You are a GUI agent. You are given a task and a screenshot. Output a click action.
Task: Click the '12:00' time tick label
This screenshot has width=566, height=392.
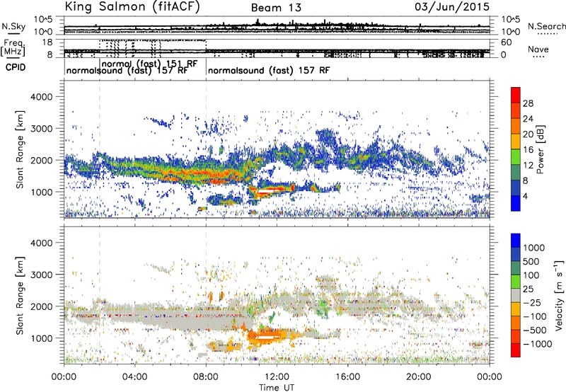click(277, 377)
